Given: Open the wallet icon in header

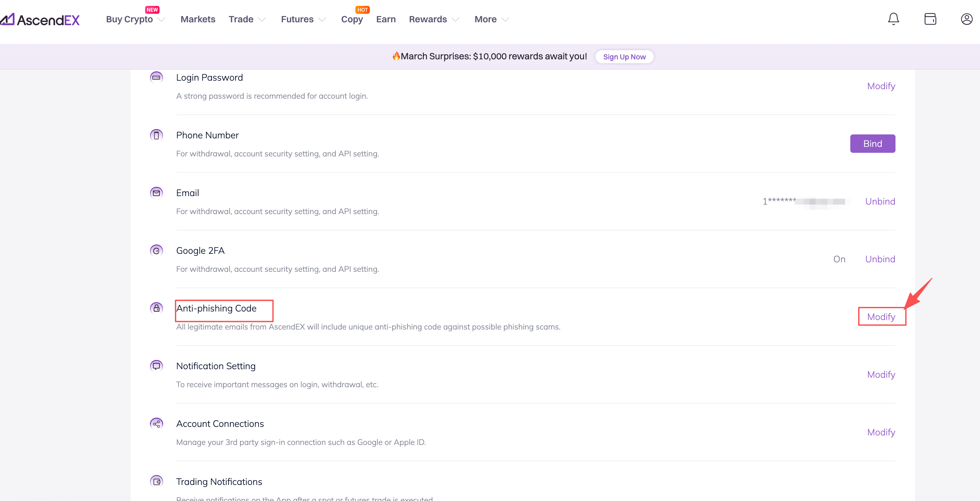Looking at the screenshot, I should 930,19.
